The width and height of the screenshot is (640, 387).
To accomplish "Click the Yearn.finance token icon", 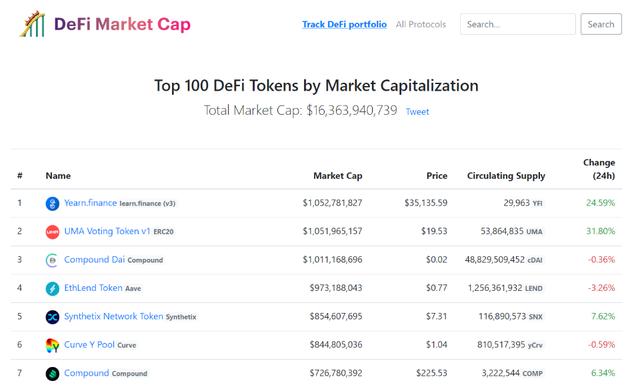I will click(x=52, y=203).
